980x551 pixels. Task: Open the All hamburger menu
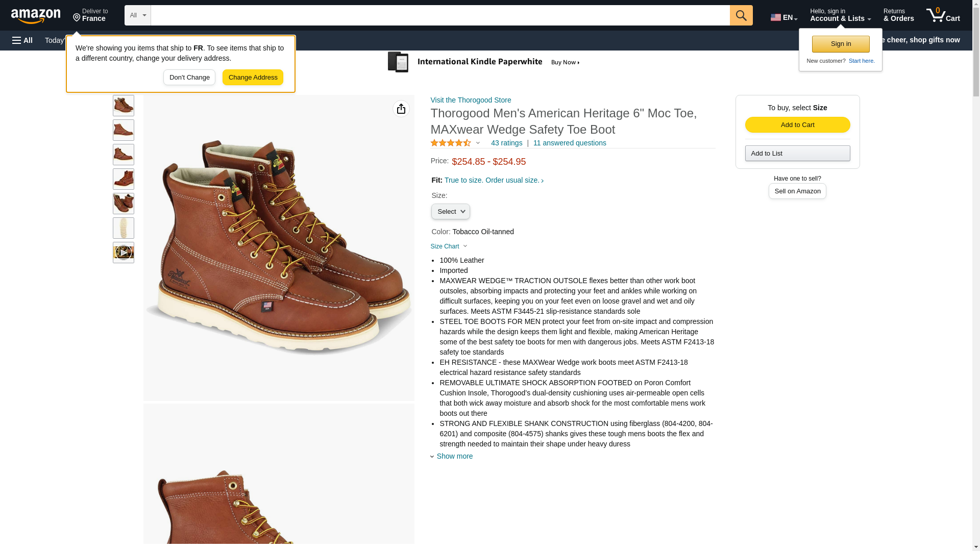(x=22, y=40)
